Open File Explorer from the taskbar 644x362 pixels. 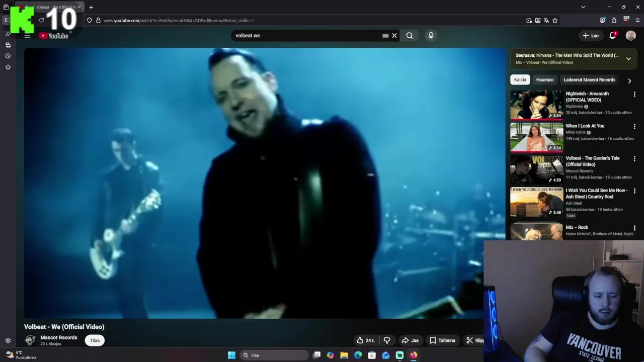pos(344,355)
